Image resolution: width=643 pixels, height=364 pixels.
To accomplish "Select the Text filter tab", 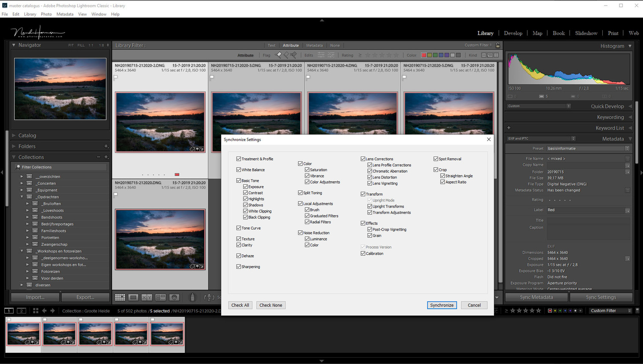I will [272, 45].
